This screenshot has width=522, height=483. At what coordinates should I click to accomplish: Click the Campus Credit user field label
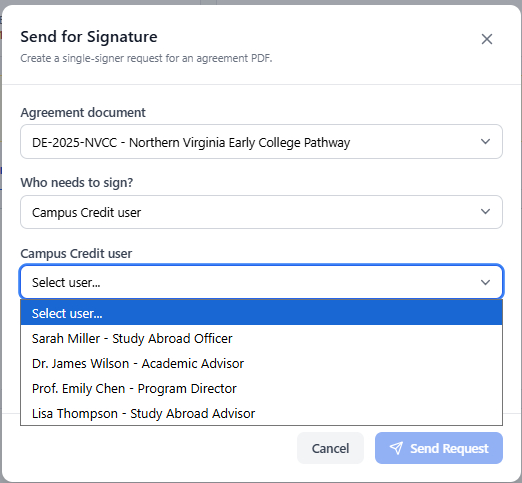point(76,254)
